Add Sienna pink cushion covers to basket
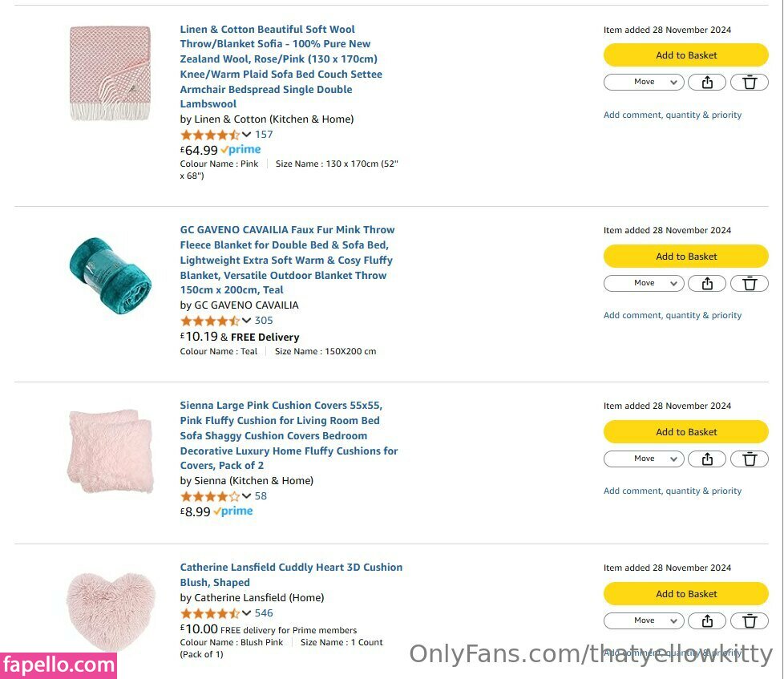Viewport: 784px width, 679px height. [685, 432]
